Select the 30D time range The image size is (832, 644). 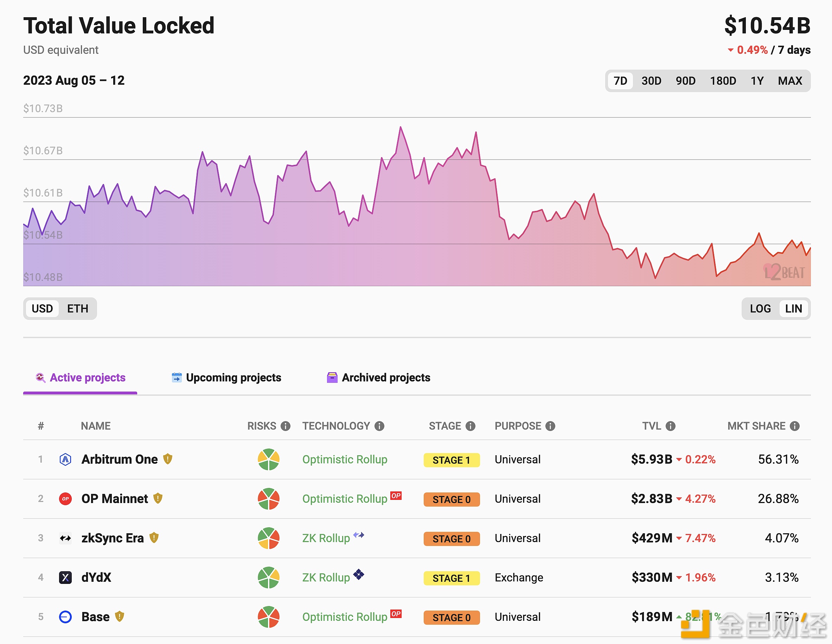click(x=651, y=81)
